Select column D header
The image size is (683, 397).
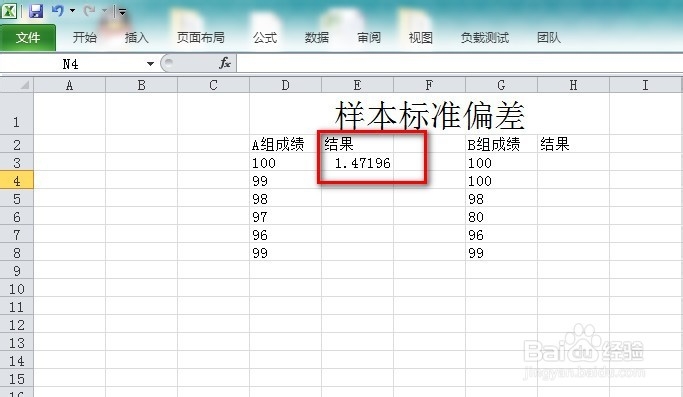click(285, 85)
